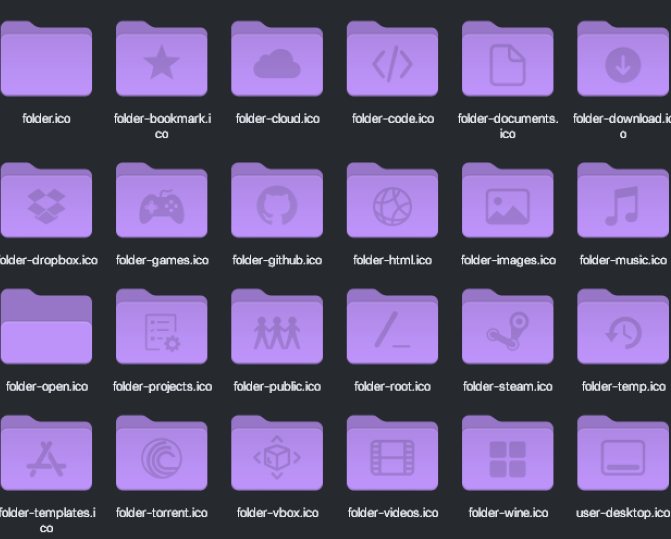Viewport: 671px width, 539px height.
Task: Select the folder-documents.ico file
Action: coord(507,64)
